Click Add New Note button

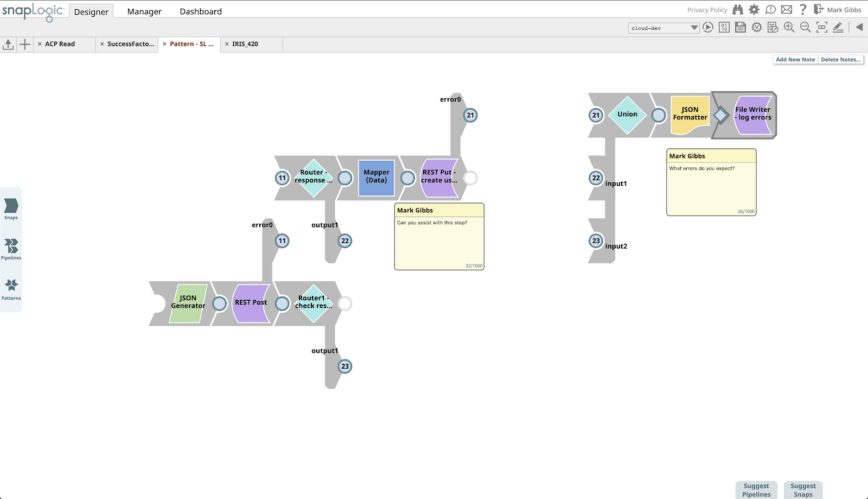click(x=795, y=60)
